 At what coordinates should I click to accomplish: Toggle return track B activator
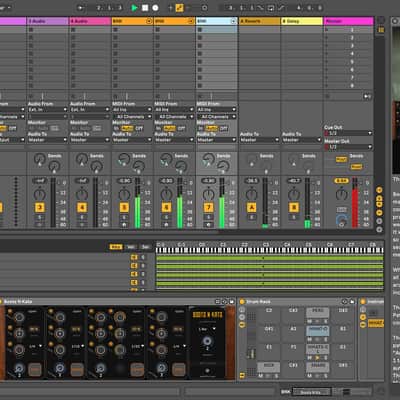(294, 208)
